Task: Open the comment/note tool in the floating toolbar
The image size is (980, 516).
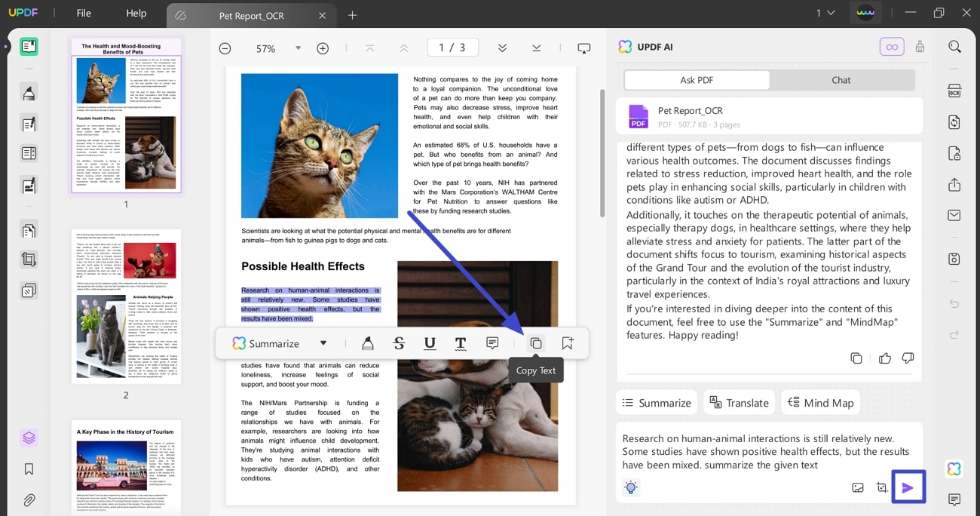Action: (x=492, y=343)
